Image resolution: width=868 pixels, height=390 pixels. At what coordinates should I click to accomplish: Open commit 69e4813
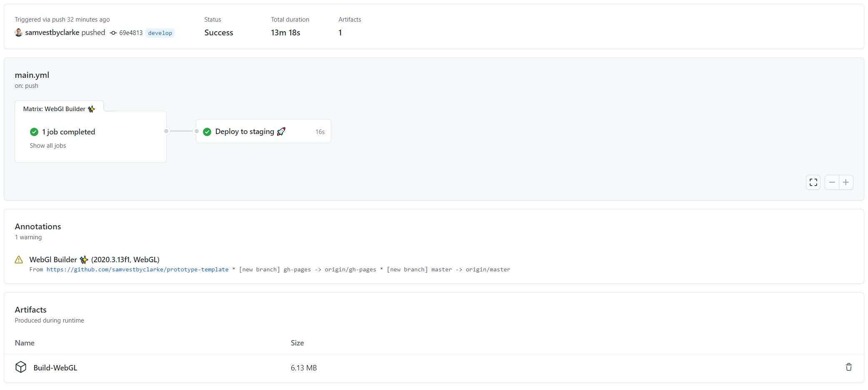130,32
